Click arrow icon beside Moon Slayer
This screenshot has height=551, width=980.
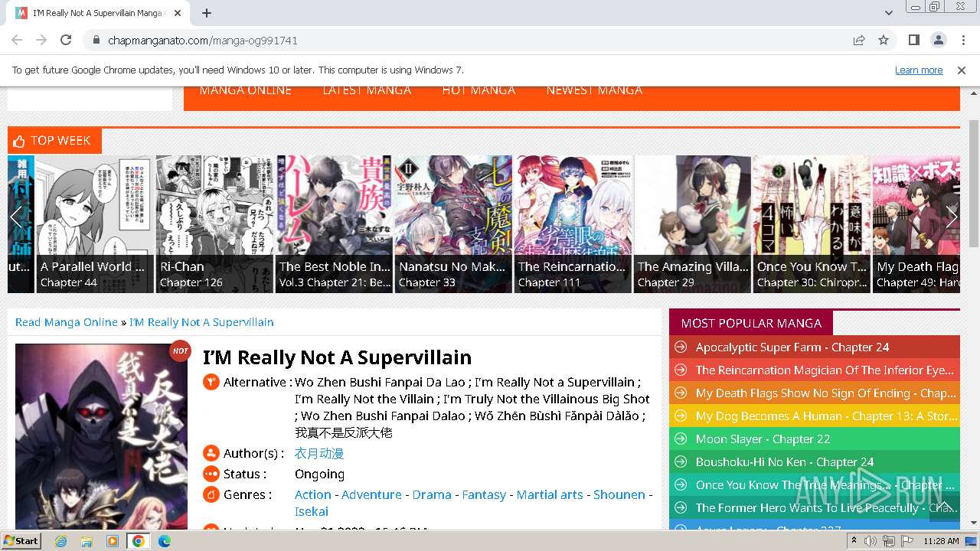pos(681,439)
